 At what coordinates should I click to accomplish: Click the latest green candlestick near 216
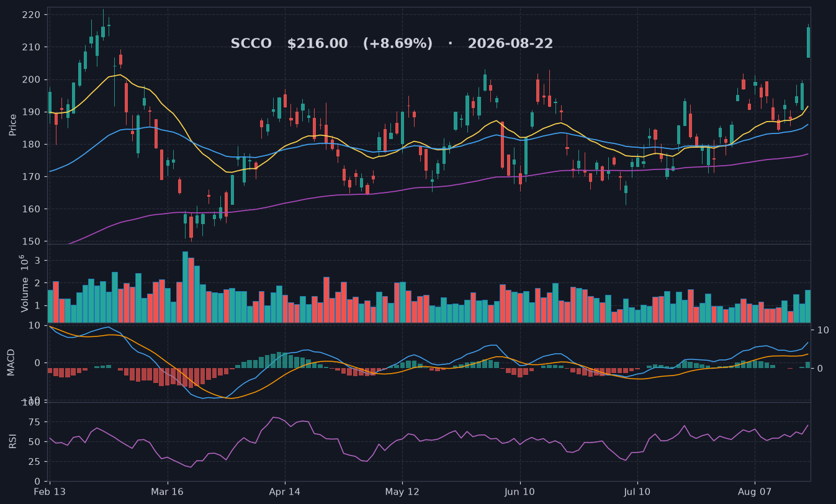808,42
